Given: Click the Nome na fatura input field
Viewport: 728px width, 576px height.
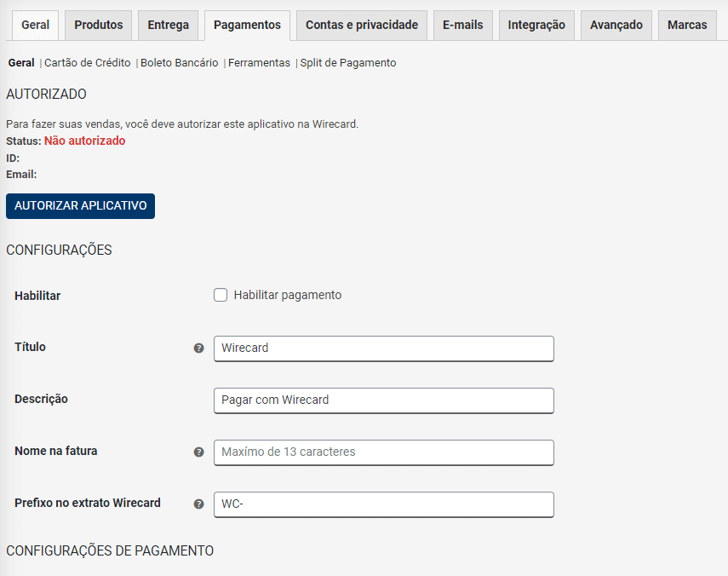Looking at the screenshot, I should pos(383,452).
